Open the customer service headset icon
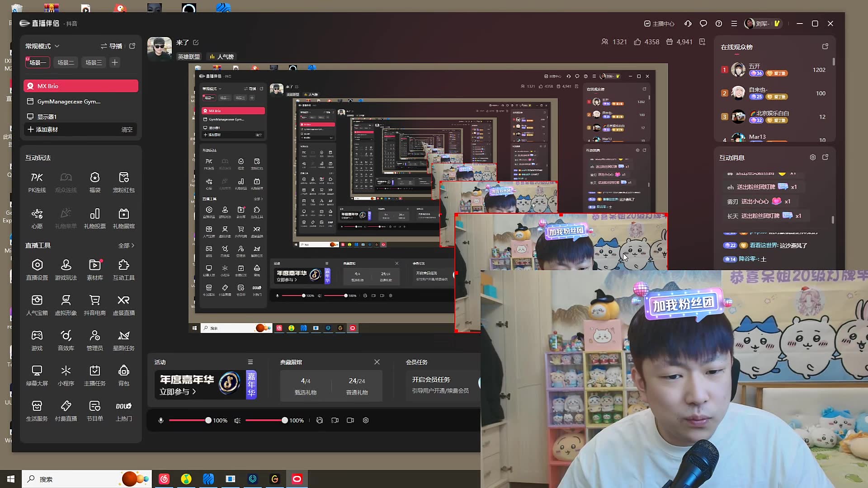Image resolution: width=868 pixels, height=488 pixels. click(x=688, y=23)
